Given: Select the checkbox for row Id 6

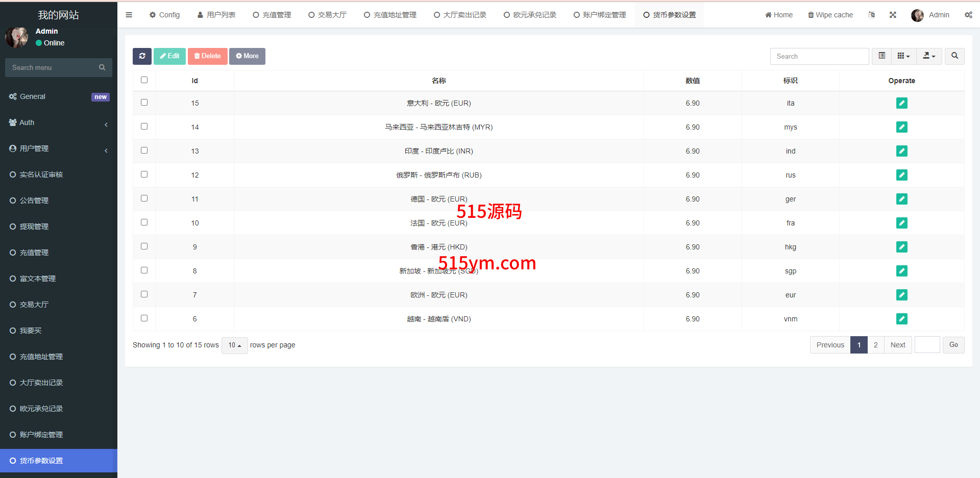Looking at the screenshot, I should pos(144,318).
